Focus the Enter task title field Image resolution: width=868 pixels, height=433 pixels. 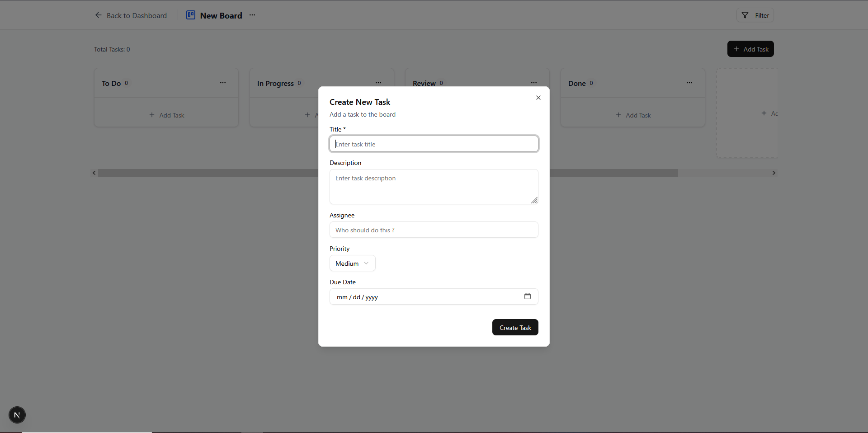433,144
